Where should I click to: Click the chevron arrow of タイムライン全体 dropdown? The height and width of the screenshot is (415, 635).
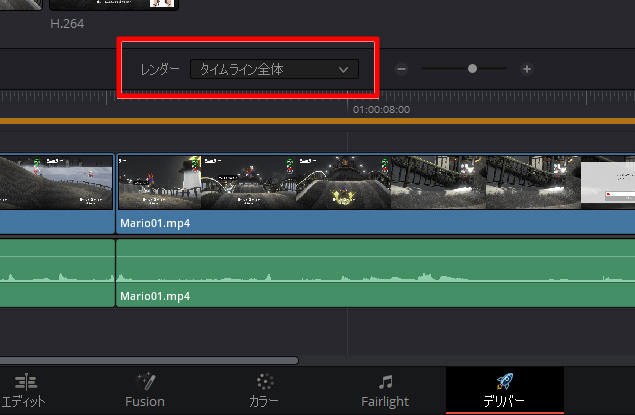point(344,69)
